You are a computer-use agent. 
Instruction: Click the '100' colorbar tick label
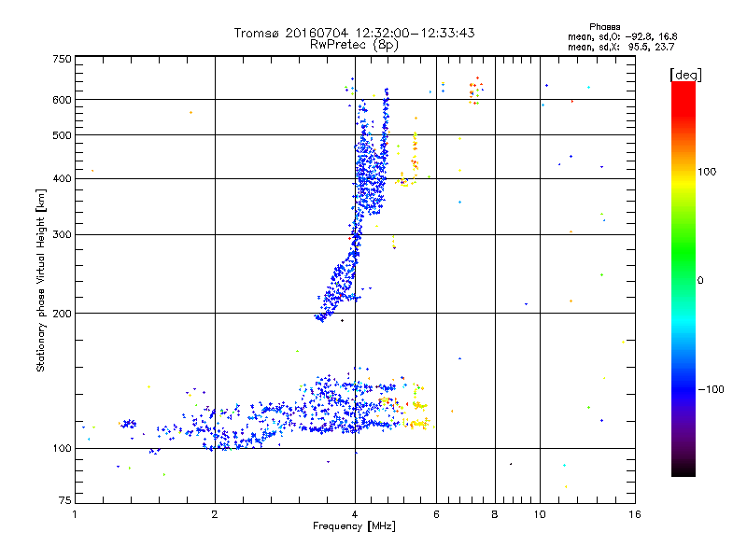707,172
